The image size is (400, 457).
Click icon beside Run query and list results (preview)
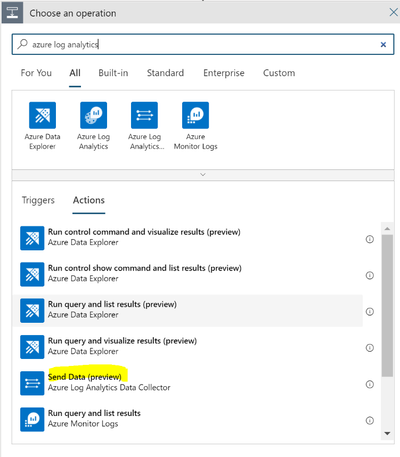(x=32, y=311)
